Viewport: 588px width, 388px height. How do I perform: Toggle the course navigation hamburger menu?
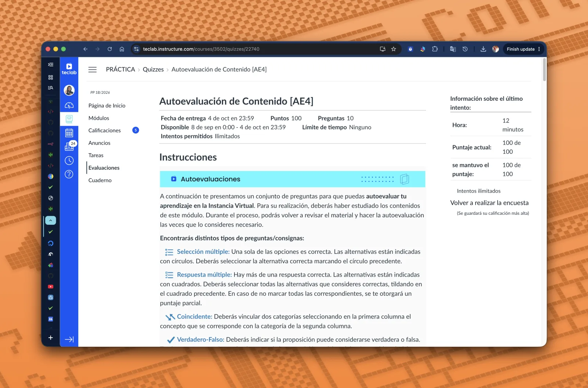93,70
